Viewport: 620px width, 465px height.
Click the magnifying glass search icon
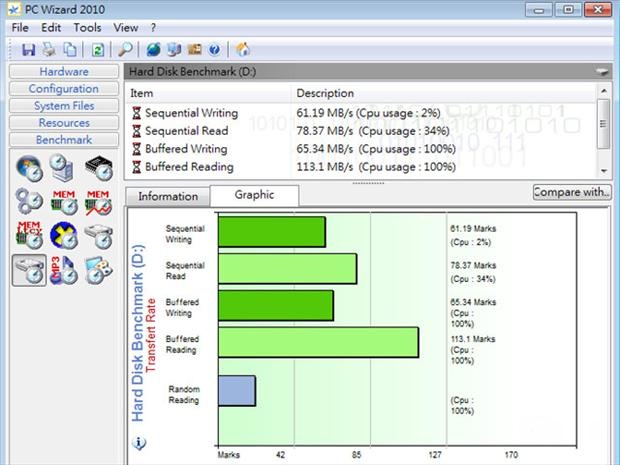pos(126,49)
